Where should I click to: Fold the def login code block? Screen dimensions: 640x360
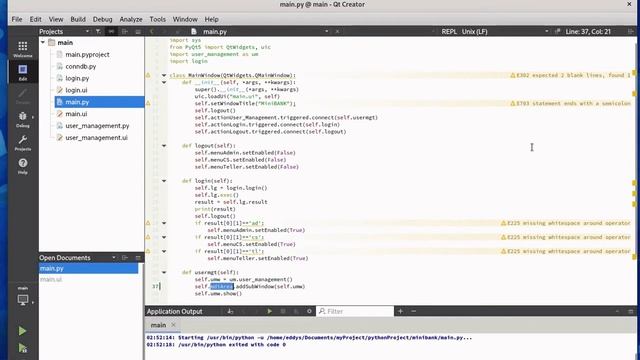click(164, 181)
